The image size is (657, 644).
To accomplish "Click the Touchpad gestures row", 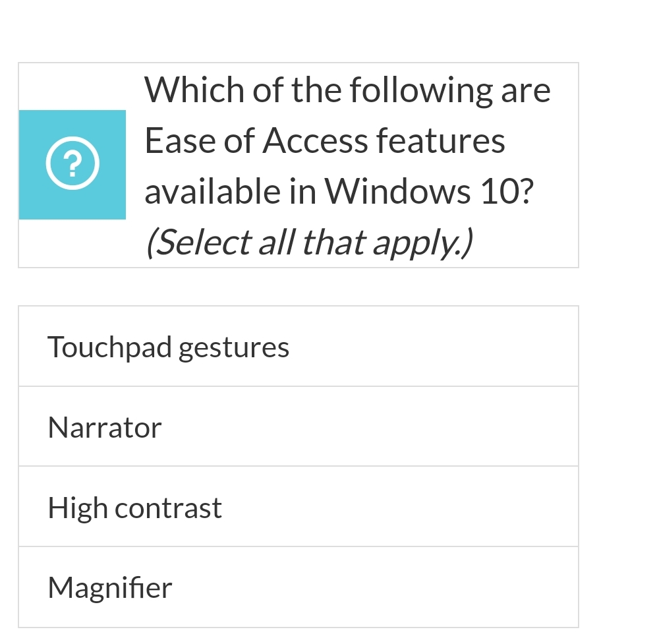I will pos(298,346).
